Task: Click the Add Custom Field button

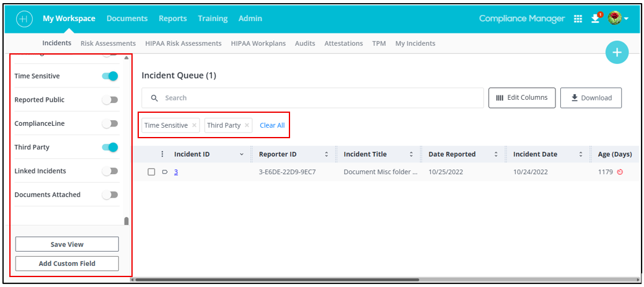Action: tap(67, 263)
